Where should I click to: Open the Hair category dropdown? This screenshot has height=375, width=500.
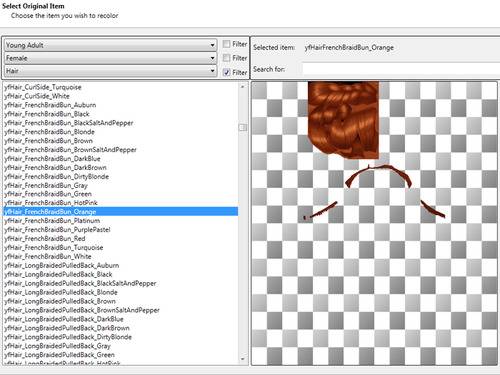point(110,71)
